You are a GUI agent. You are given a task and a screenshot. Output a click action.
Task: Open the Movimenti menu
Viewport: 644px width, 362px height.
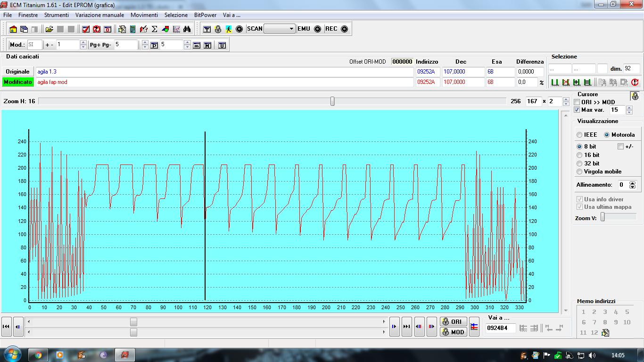point(144,15)
